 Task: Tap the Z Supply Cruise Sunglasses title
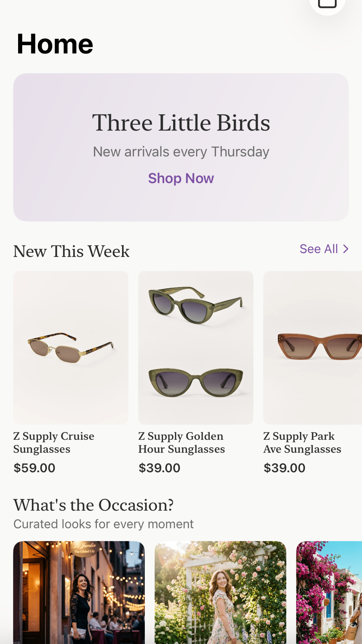click(x=54, y=442)
